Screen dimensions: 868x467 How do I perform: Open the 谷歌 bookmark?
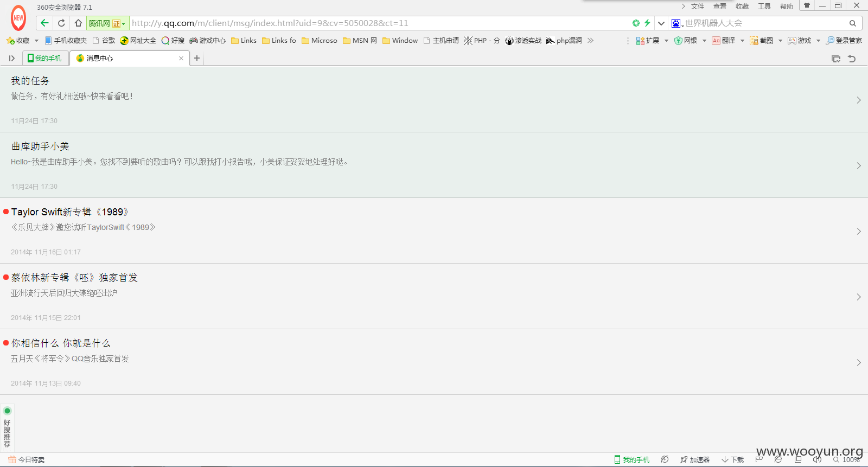104,41
